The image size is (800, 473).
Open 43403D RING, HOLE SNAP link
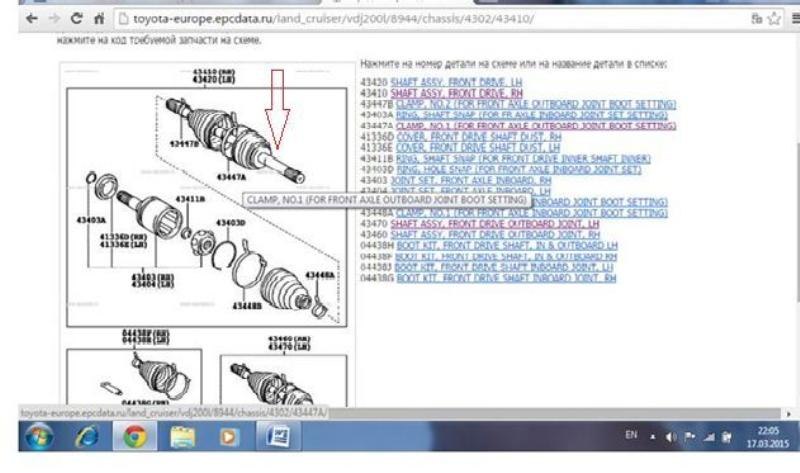click(x=519, y=169)
